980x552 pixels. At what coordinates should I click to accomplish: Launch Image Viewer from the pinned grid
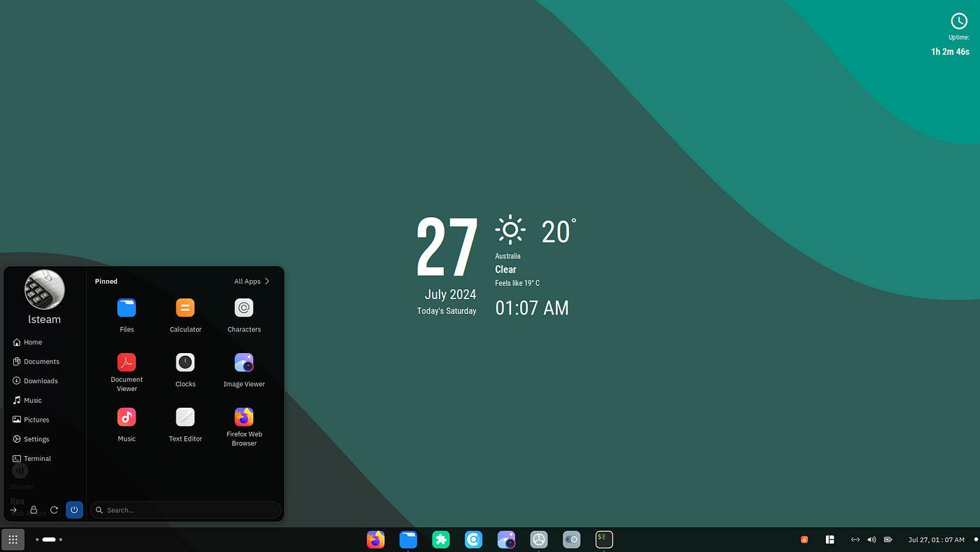point(244,363)
